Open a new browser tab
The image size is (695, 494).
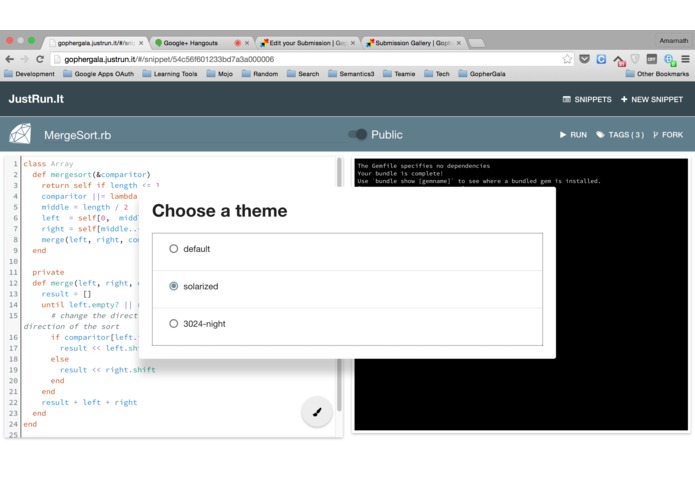476,43
